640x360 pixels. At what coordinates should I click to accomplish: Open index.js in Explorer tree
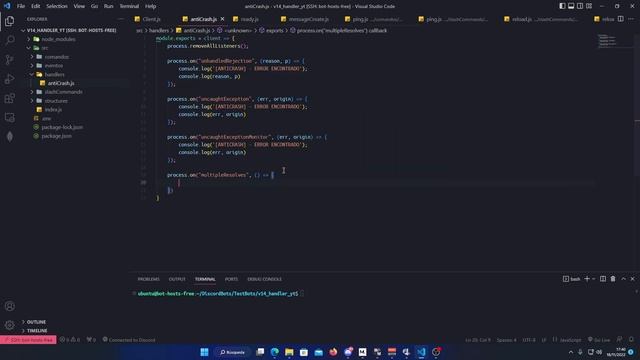[x=53, y=110]
